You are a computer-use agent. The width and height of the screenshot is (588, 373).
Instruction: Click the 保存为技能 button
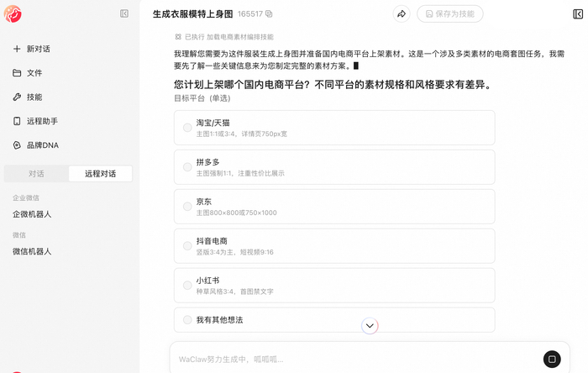449,14
